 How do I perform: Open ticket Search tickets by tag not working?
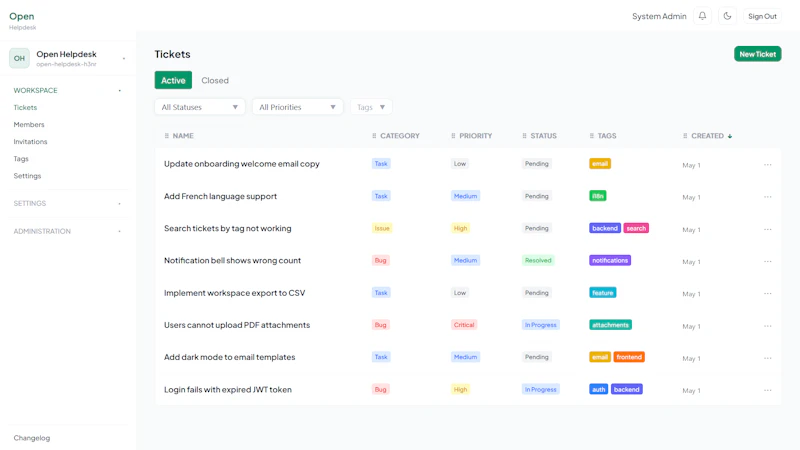[x=228, y=229]
